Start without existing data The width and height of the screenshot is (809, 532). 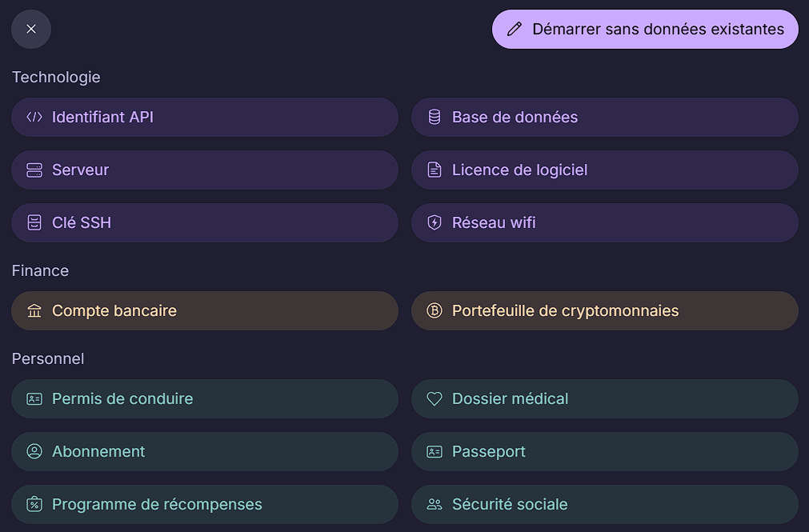coord(645,30)
